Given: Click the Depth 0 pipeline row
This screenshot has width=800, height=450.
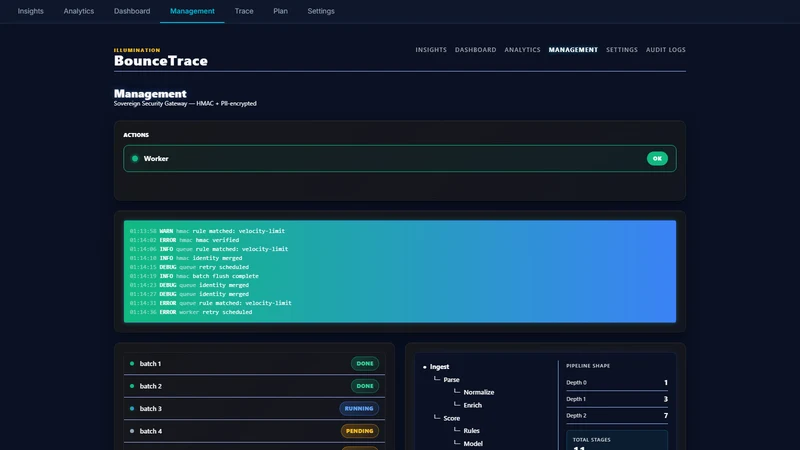Looking at the screenshot, I should [617, 383].
